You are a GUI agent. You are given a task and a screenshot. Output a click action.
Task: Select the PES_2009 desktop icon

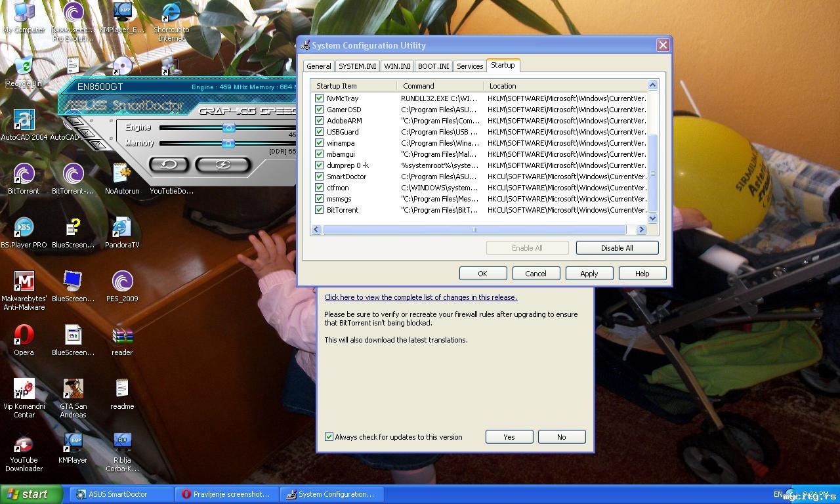pos(122,286)
